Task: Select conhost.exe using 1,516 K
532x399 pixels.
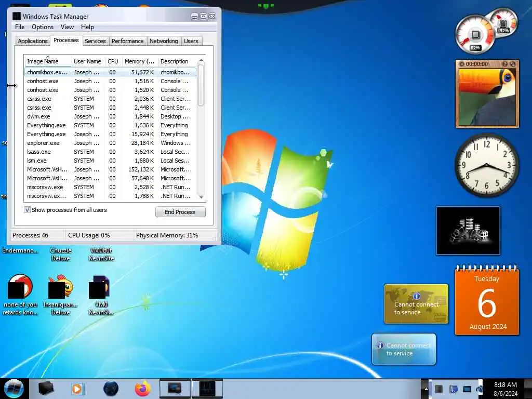Action: click(110, 81)
